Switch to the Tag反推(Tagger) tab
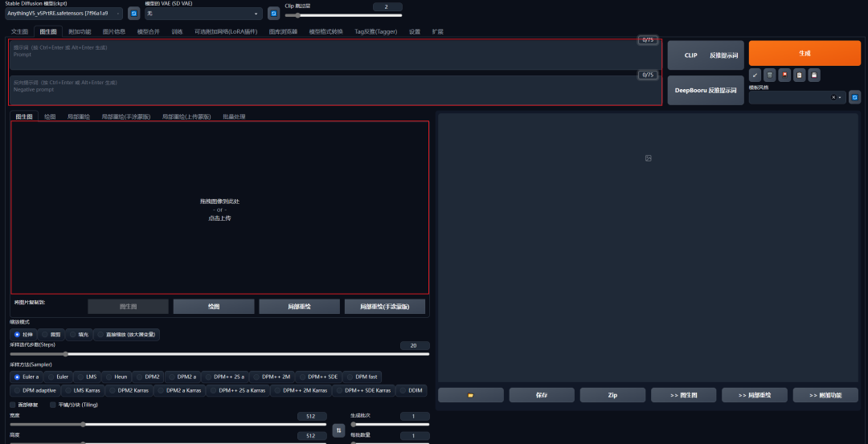868x444 pixels. click(x=376, y=31)
